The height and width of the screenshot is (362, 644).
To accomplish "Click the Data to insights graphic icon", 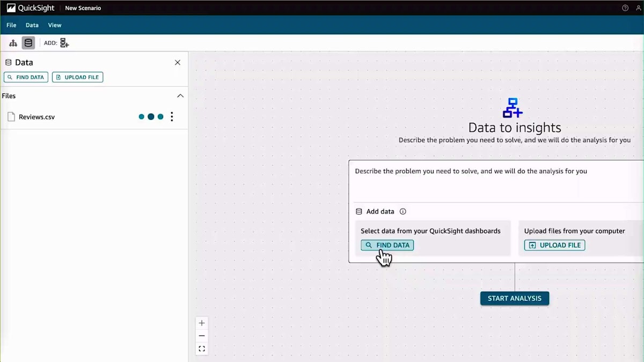I will point(513,108).
